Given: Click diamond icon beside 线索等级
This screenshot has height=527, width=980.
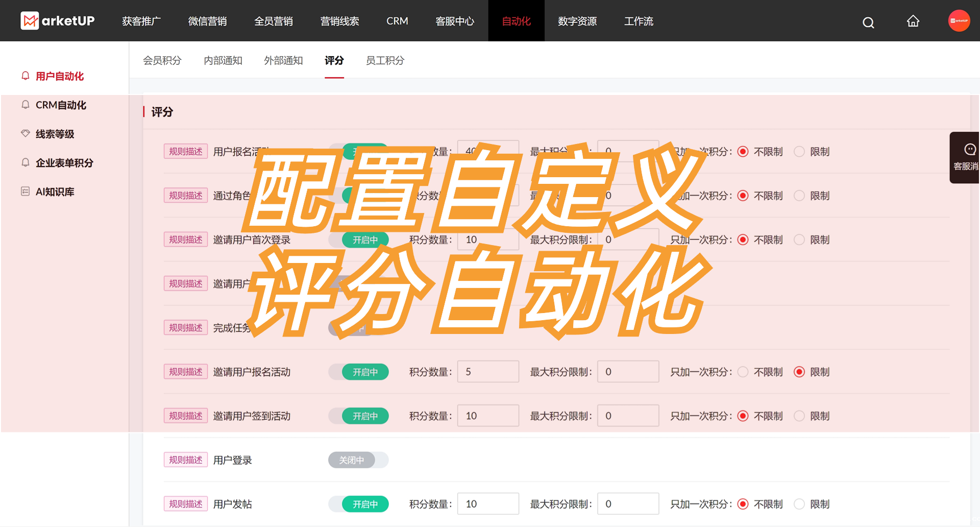Looking at the screenshot, I should [26, 133].
